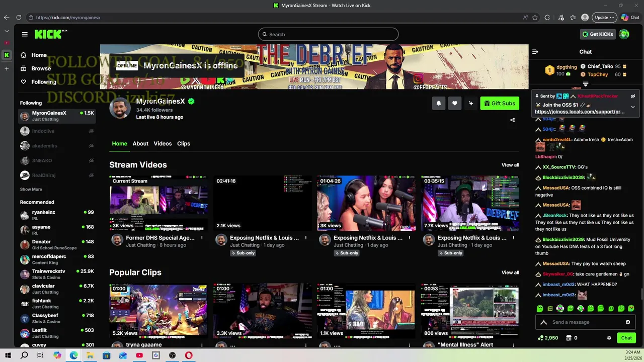Image resolution: width=644 pixels, height=362 pixels.
Task: Click the Browse icon in the sidebar
Action: point(23,68)
